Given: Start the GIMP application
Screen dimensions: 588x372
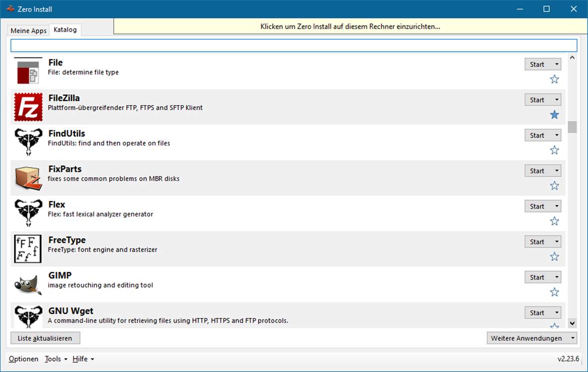Looking at the screenshot, I should (x=538, y=277).
